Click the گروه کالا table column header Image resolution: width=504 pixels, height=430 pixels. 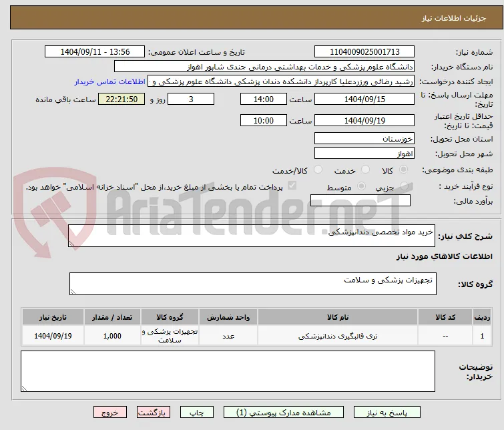(170, 317)
